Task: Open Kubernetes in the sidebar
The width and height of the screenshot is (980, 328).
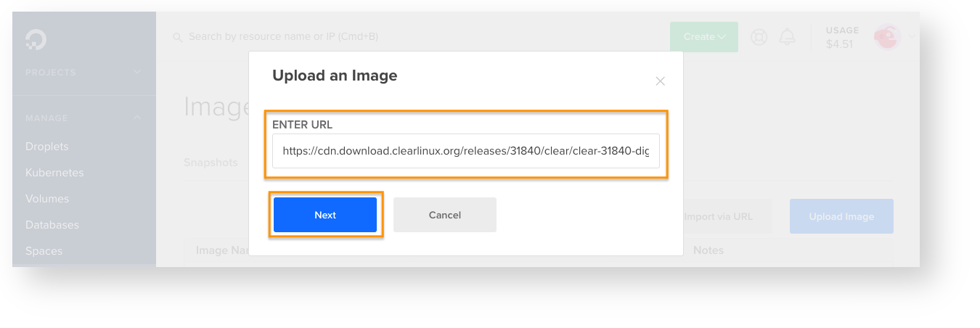Action: tap(54, 173)
